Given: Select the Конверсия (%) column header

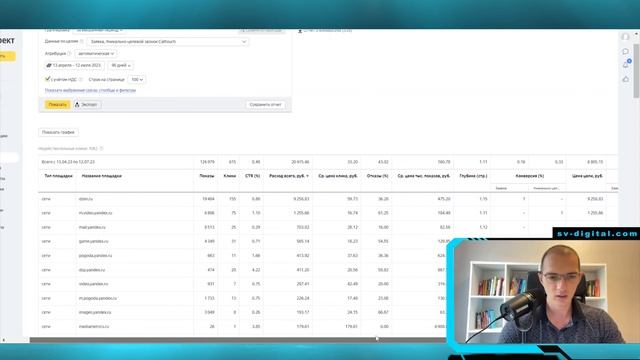Looking at the screenshot, I should coord(530,176).
